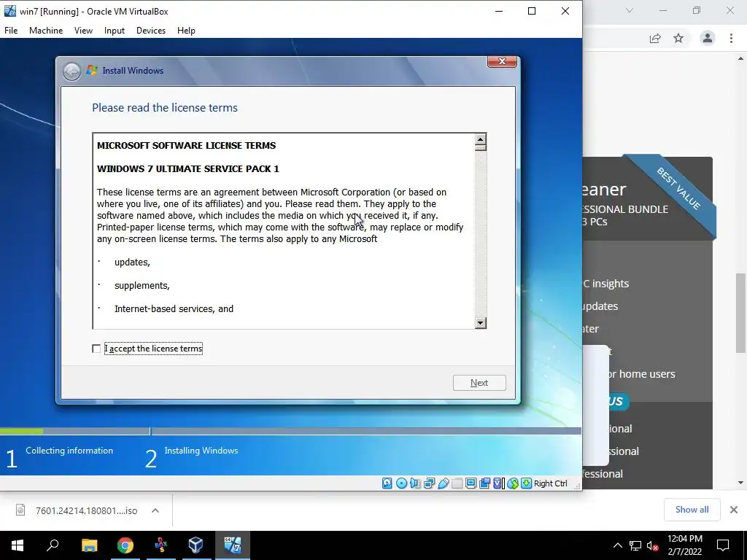Open the Machine menu
The height and width of the screenshot is (560, 747).
(x=46, y=31)
